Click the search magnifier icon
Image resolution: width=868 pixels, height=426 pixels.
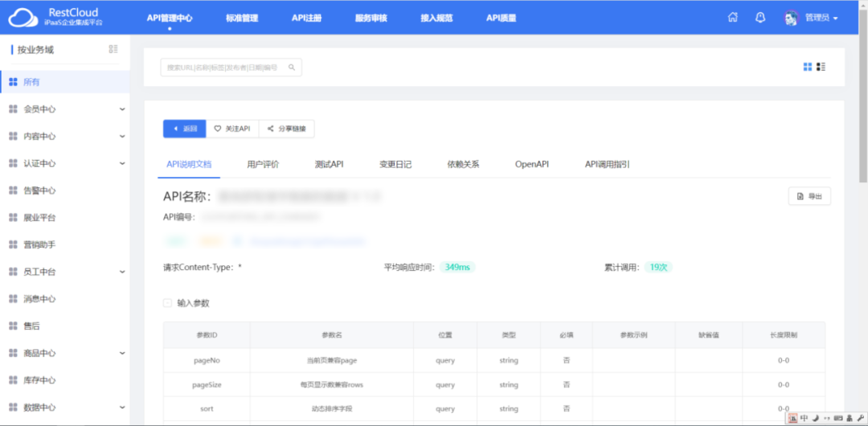[x=292, y=68]
